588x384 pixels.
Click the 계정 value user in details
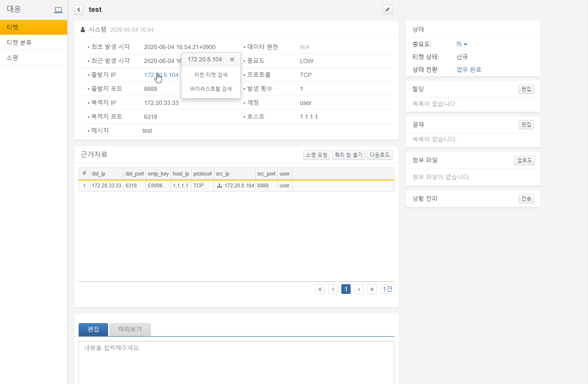coord(306,103)
